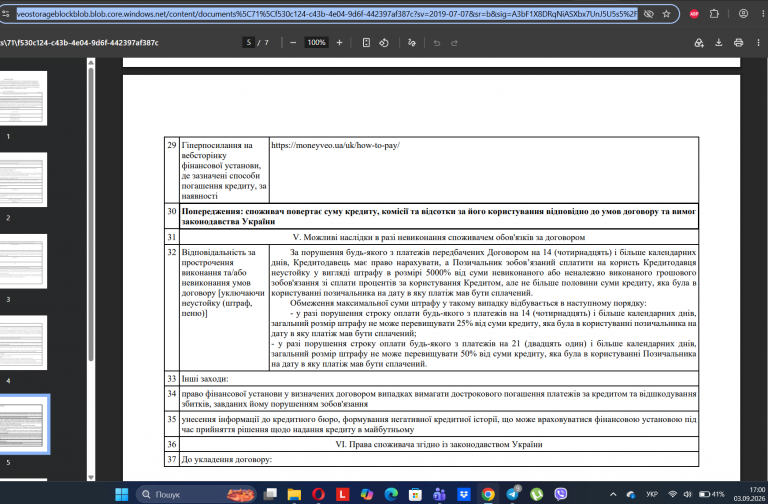The height and width of the screenshot is (504, 768).
Task: Click the thumbnail panel scrollbar
Action: [x=91, y=215]
